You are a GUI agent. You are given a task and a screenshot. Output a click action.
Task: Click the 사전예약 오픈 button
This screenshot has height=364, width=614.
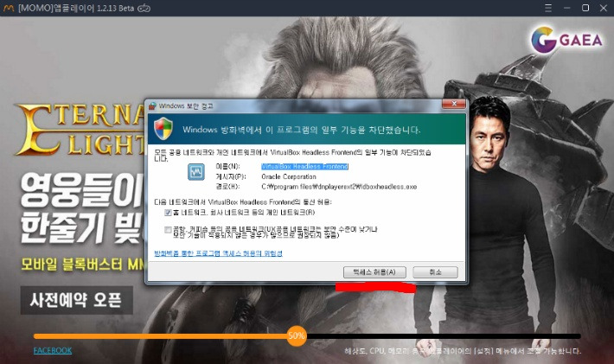pyautogui.click(x=76, y=300)
